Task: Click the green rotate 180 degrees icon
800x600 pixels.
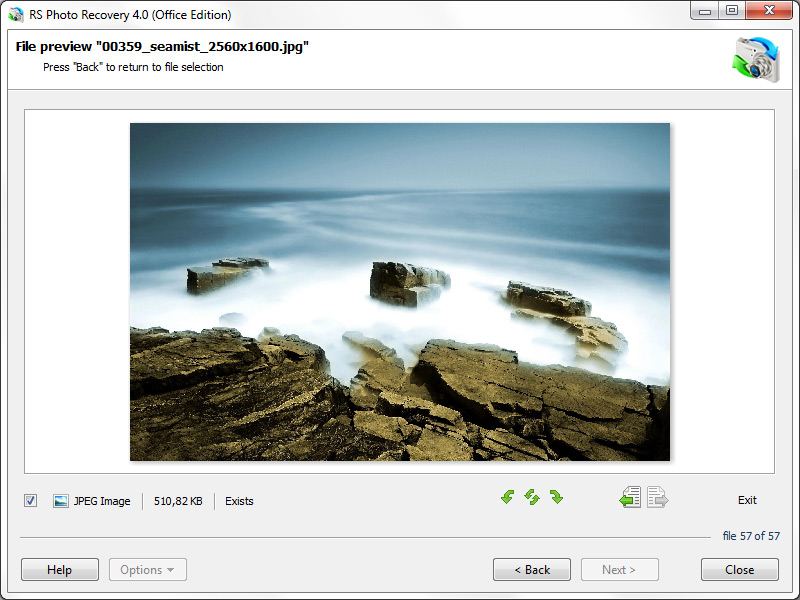Action: [x=532, y=497]
